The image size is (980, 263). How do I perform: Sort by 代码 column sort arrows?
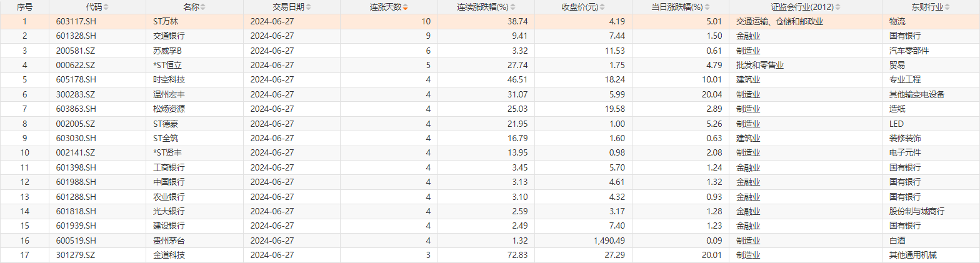106,7
